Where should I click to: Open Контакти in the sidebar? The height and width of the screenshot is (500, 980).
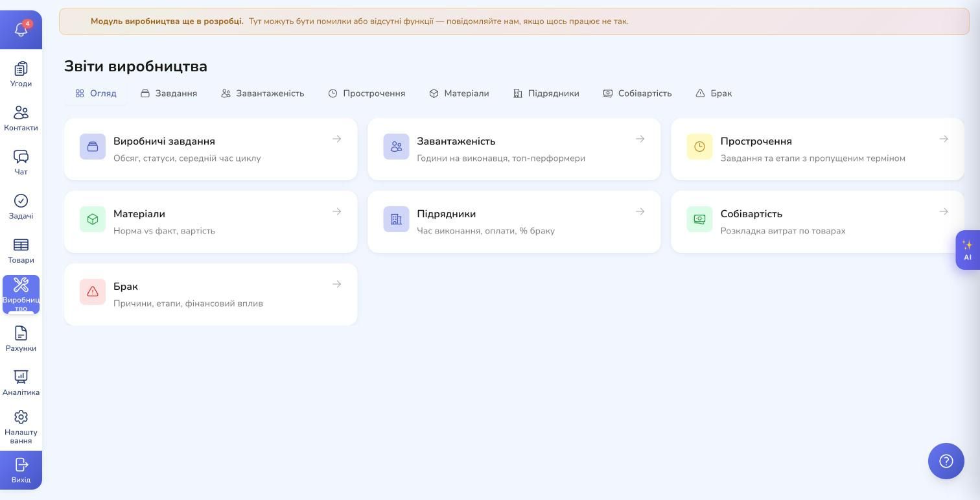coord(21,118)
